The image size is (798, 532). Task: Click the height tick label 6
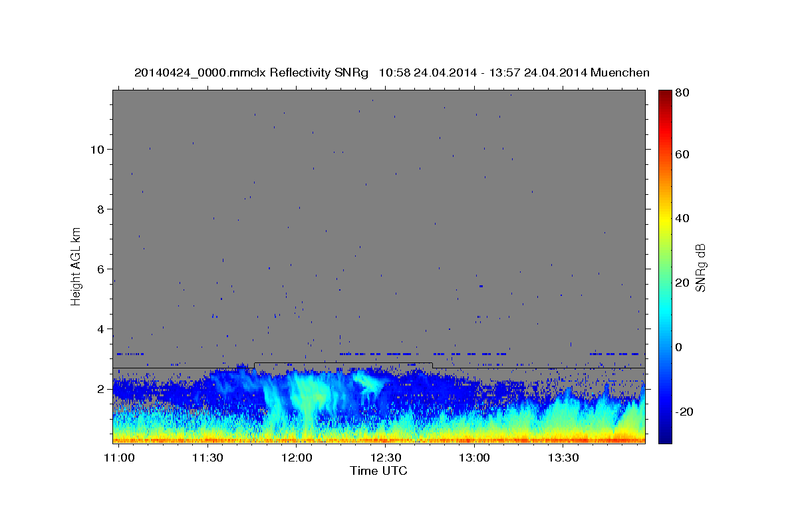tap(101, 269)
